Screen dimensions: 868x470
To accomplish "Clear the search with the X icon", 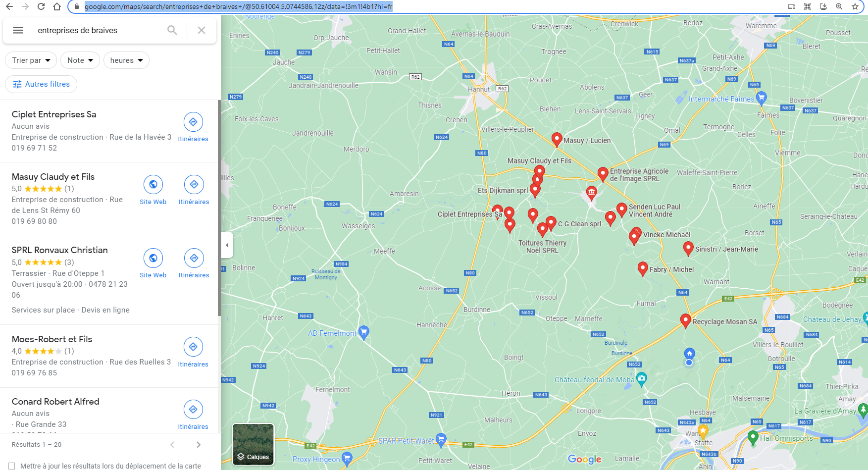I will [202, 30].
